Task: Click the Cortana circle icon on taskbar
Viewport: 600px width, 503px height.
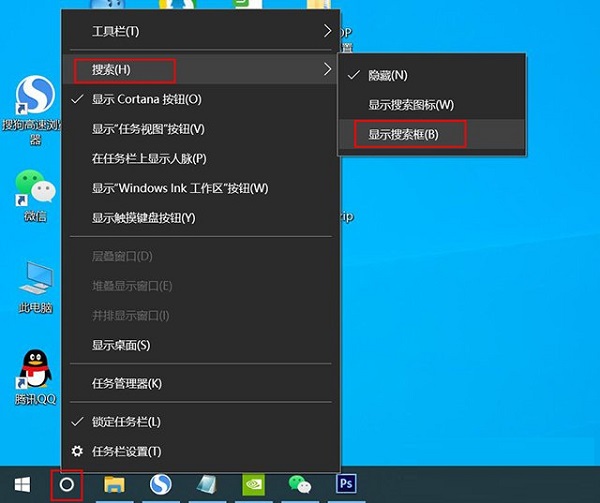Action: pos(67,485)
